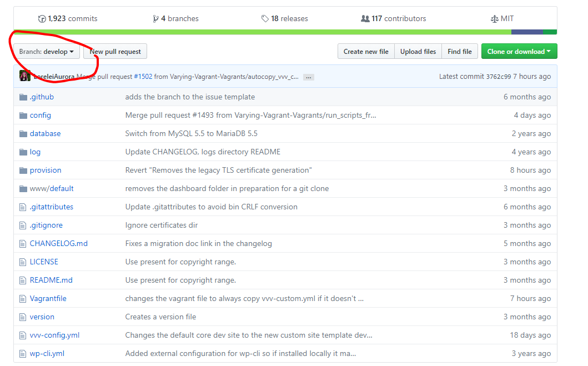The width and height of the screenshot is (588, 366).
Task: Open the .gitattributes file
Action: click(x=52, y=207)
